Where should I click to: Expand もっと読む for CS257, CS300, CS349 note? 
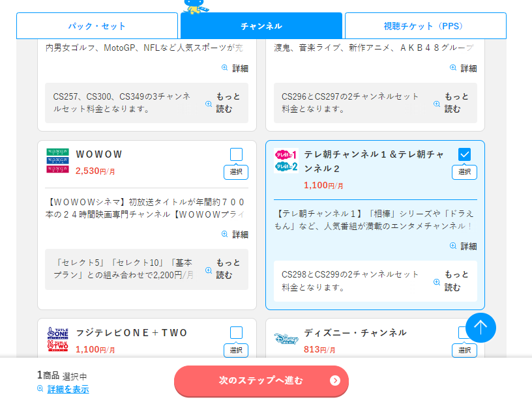click(223, 103)
